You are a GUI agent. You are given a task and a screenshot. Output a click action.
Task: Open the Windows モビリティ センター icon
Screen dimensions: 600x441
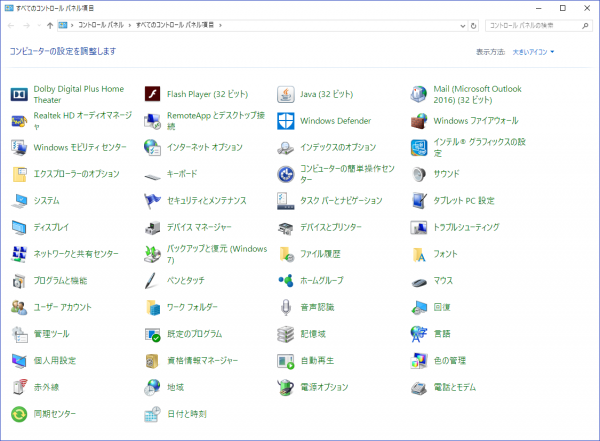(19, 147)
